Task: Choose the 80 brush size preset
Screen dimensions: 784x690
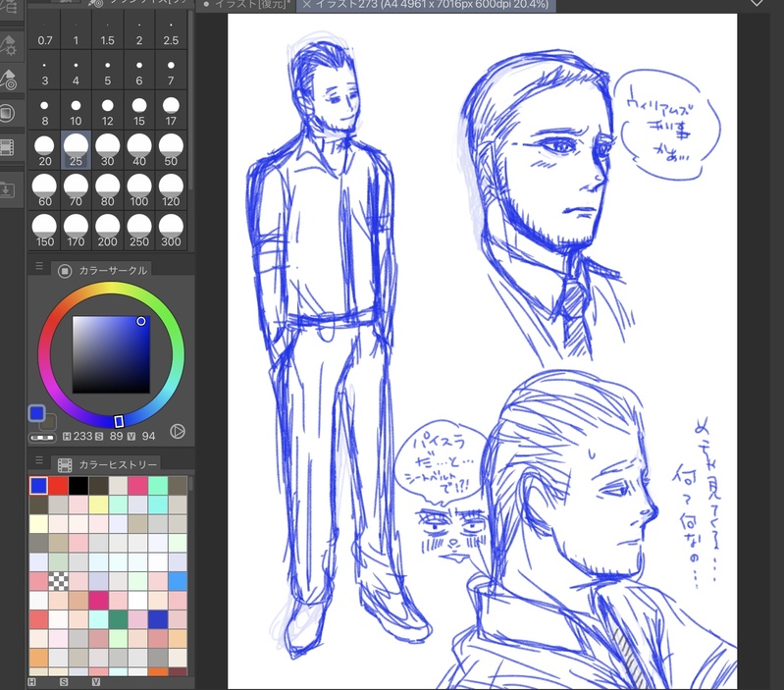Action: pyautogui.click(x=108, y=190)
